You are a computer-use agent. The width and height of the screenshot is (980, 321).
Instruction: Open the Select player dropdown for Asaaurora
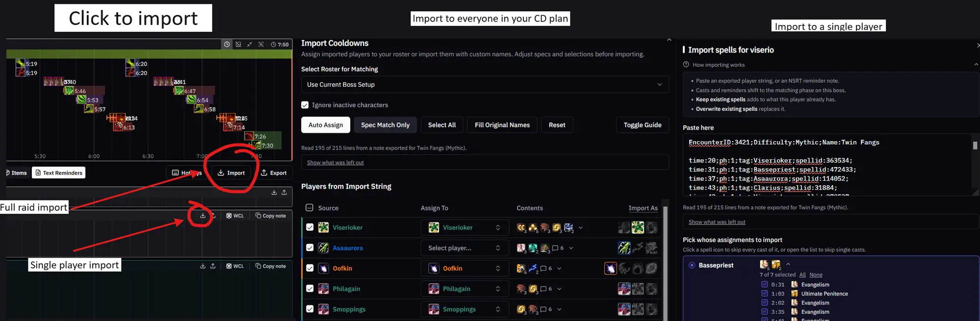464,248
